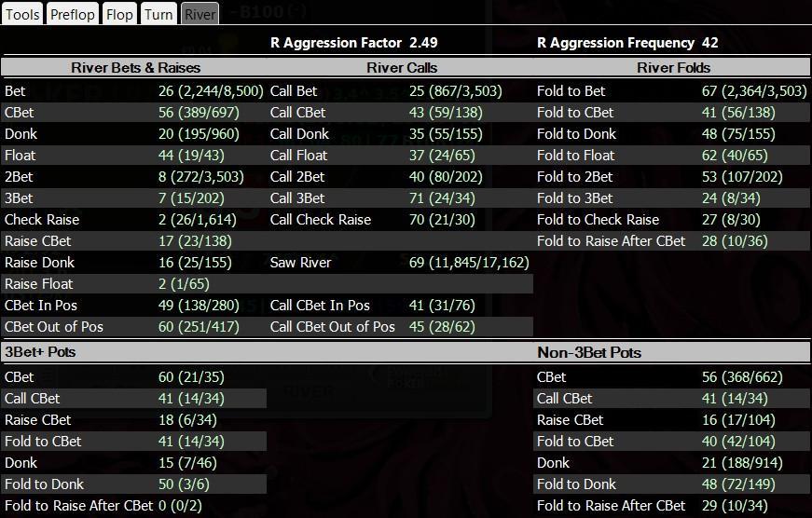
Task: Pick Fold to 2Bet value 53 (107/202)
Action: (742, 177)
